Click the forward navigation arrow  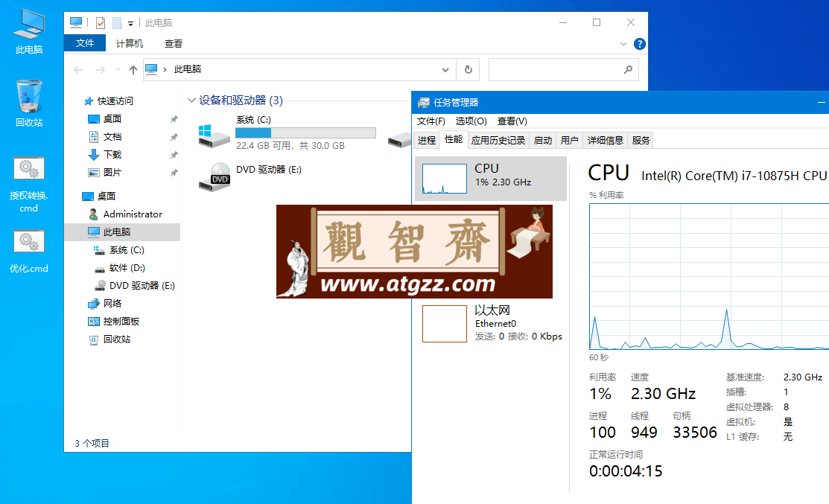[x=100, y=69]
